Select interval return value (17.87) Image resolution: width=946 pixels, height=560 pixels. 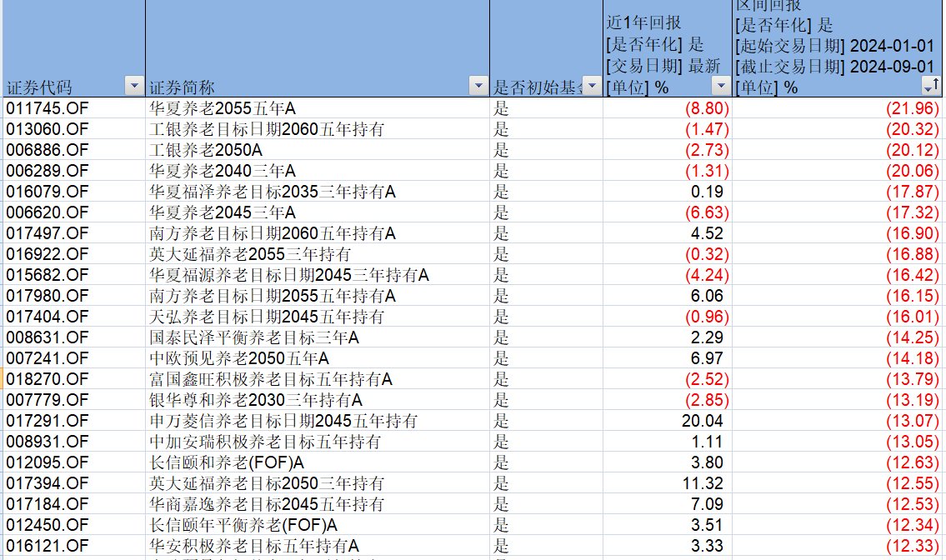click(912, 192)
